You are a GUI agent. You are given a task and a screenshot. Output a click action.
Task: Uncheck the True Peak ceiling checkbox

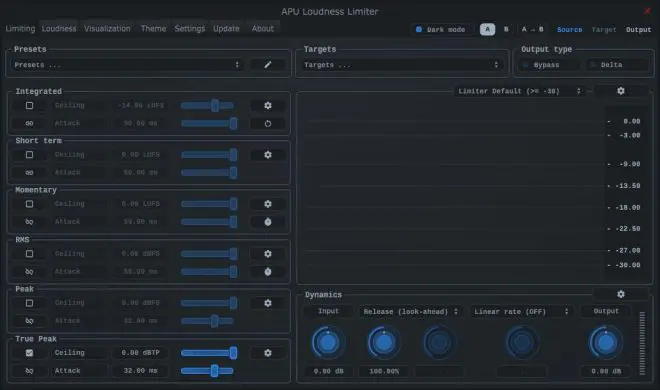pyautogui.click(x=29, y=353)
